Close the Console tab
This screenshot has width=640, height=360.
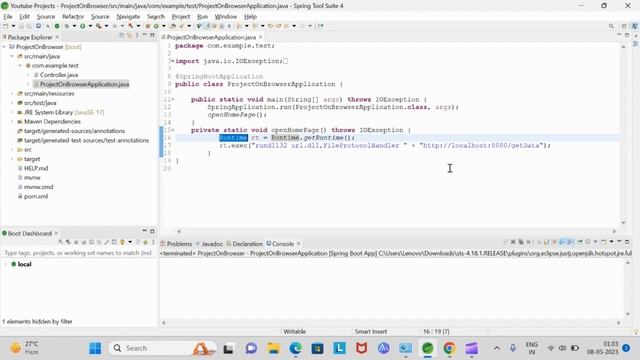coord(298,244)
